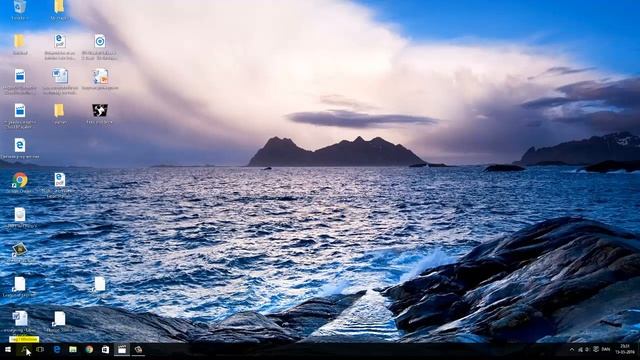Screen dimensions: 640x360
Task: Select the Edge PDF file beside desktop Chrome
Action: tap(60, 180)
